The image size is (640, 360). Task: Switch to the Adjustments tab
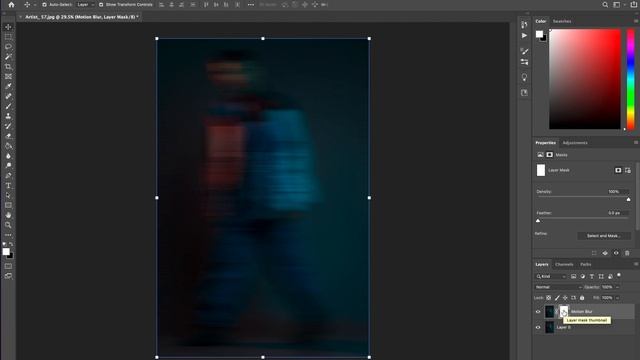[x=575, y=143]
